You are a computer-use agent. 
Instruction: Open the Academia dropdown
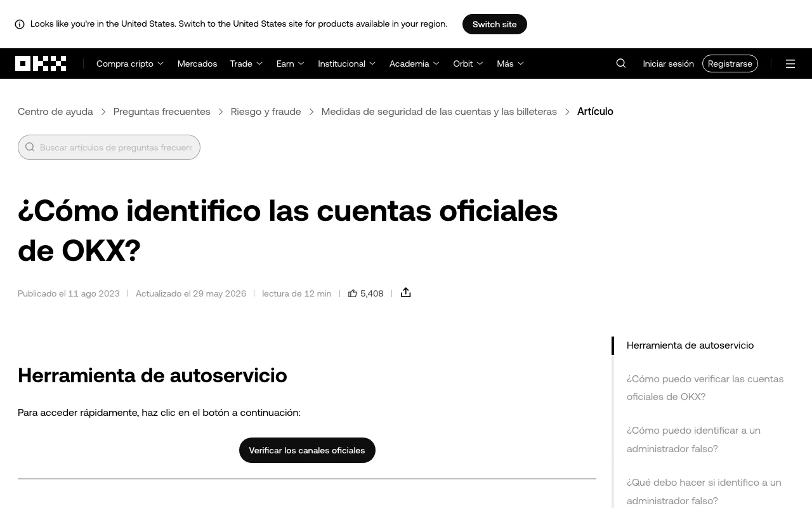414,63
